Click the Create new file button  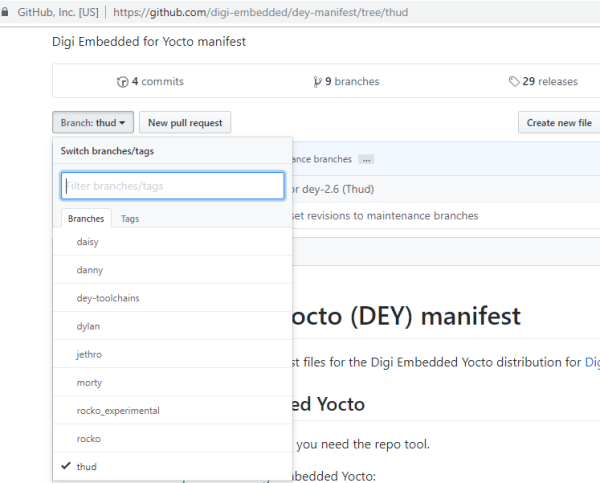click(559, 122)
